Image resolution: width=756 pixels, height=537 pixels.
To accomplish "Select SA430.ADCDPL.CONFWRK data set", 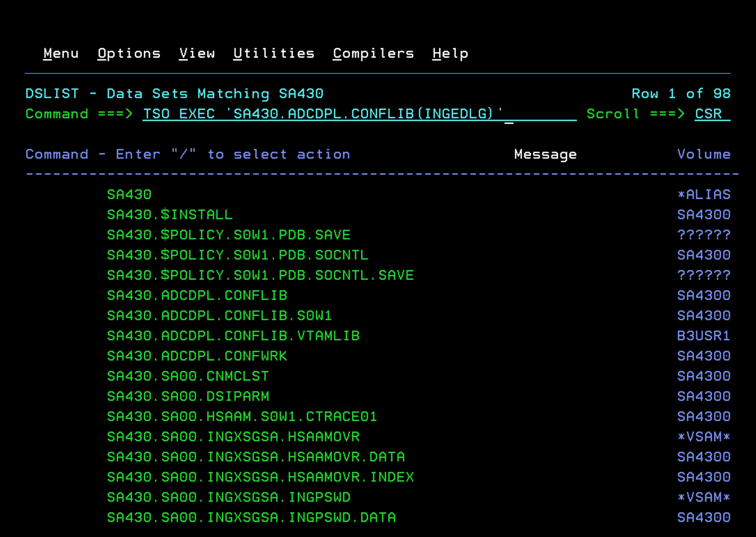I will tap(197, 356).
